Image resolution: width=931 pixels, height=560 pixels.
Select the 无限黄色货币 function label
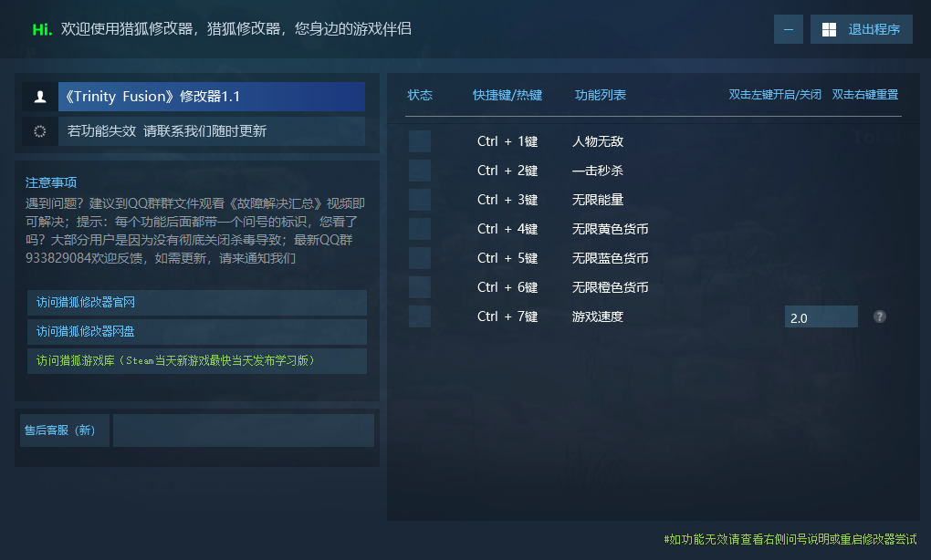coord(610,229)
